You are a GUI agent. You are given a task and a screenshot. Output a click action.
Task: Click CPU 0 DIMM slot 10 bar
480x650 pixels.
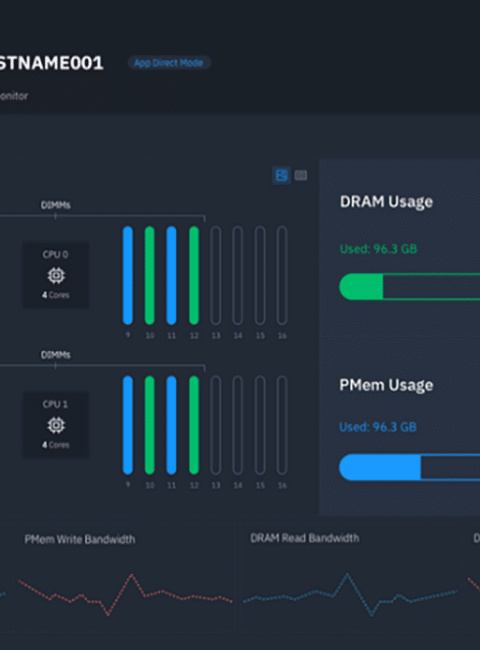(x=150, y=275)
